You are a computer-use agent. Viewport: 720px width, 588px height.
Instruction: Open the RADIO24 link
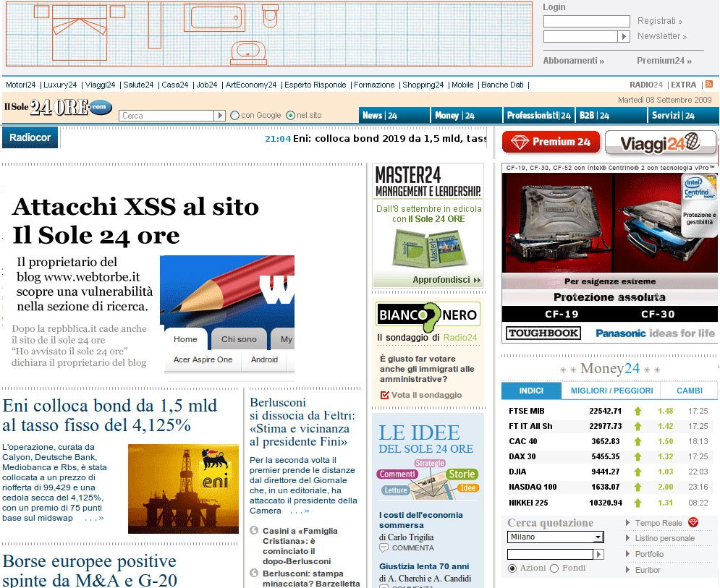pyautogui.click(x=646, y=85)
